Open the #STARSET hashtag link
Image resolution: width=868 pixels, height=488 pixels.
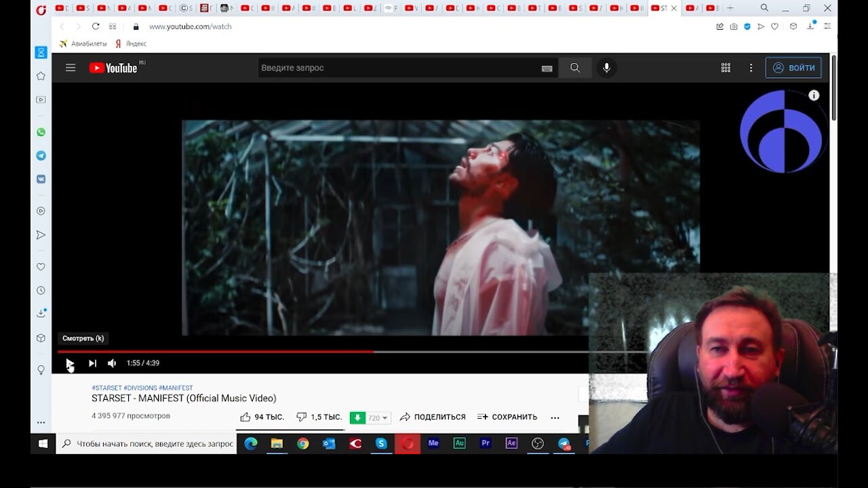(106, 388)
